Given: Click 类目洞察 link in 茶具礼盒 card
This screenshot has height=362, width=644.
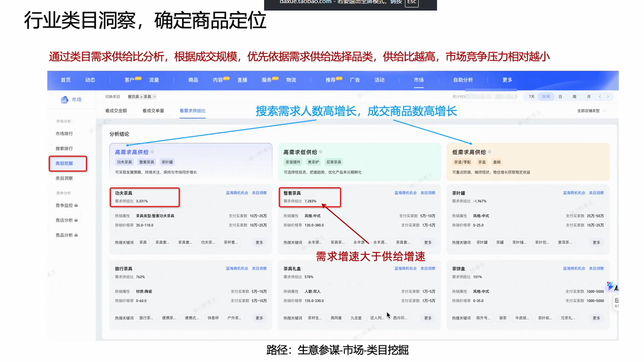Looking at the screenshot, I should (x=428, y=268).
